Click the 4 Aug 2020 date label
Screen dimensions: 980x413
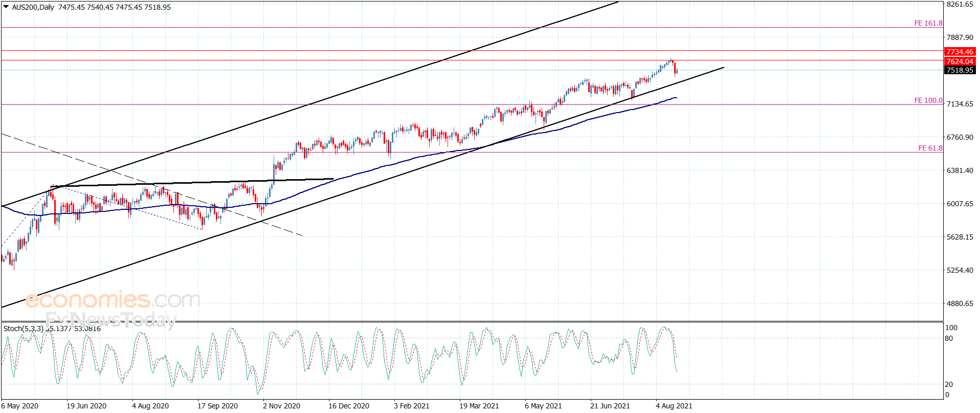pos(150,406)
